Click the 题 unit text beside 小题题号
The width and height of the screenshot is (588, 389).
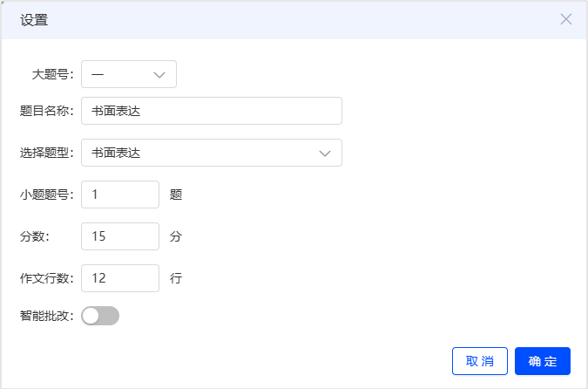[176, 194]
